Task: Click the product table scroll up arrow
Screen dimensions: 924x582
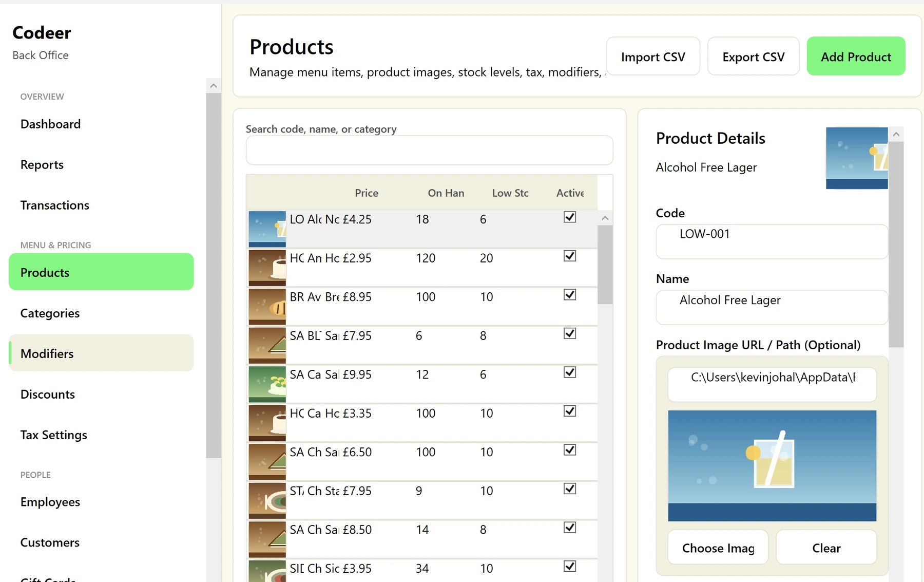Action: (605, 218)
